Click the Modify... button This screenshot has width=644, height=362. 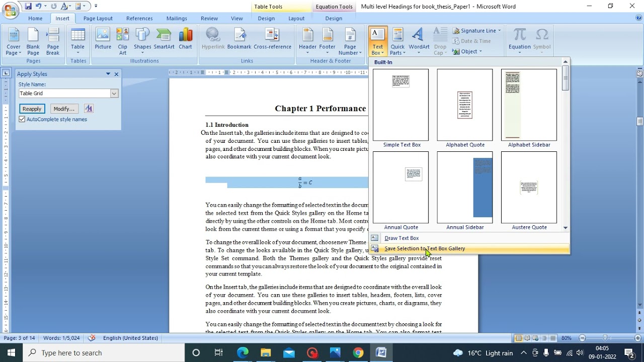point(64,109)
